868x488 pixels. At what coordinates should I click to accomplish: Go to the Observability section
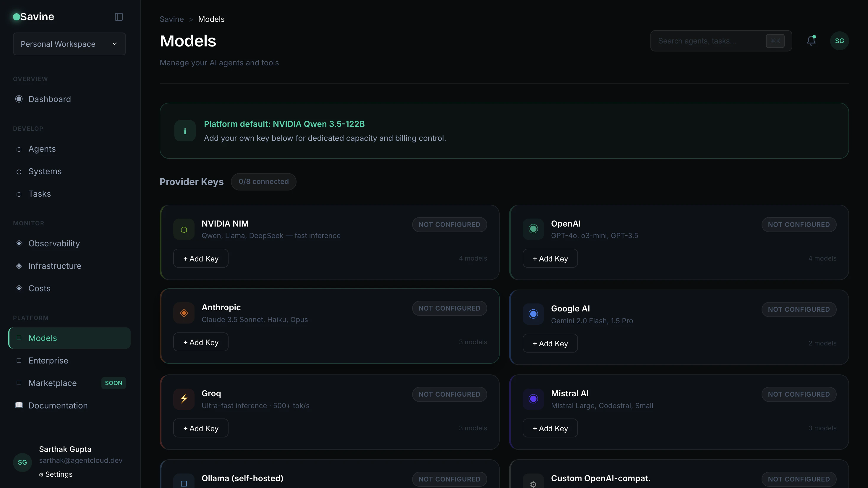pos(54,243)
